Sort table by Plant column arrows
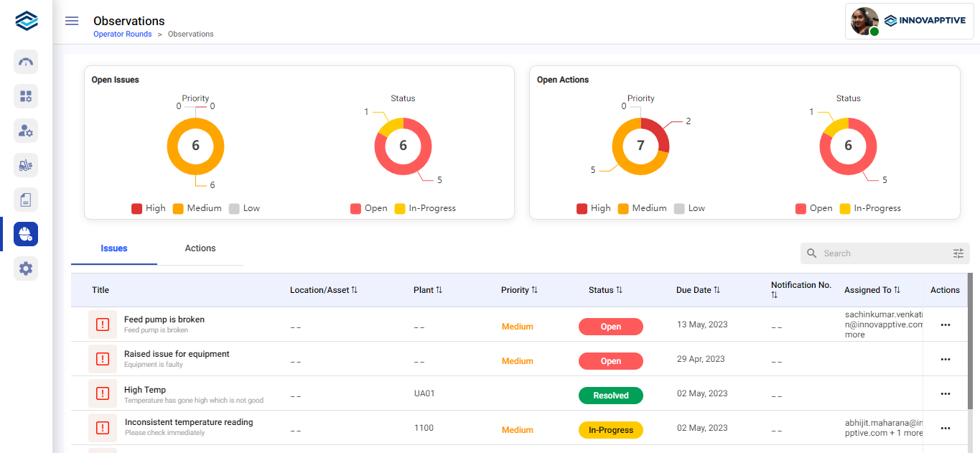This screenshot has height=453, width=980. coord(439,290)
